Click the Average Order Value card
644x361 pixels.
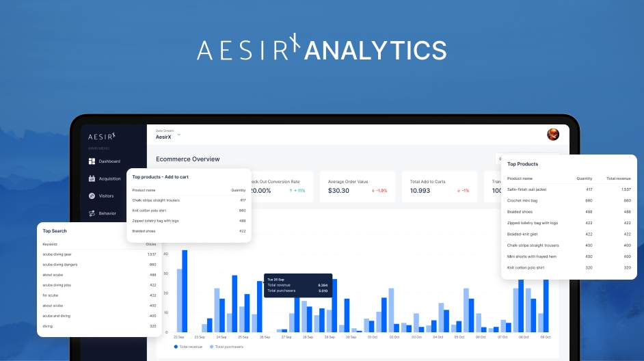[x=358, y=187]
